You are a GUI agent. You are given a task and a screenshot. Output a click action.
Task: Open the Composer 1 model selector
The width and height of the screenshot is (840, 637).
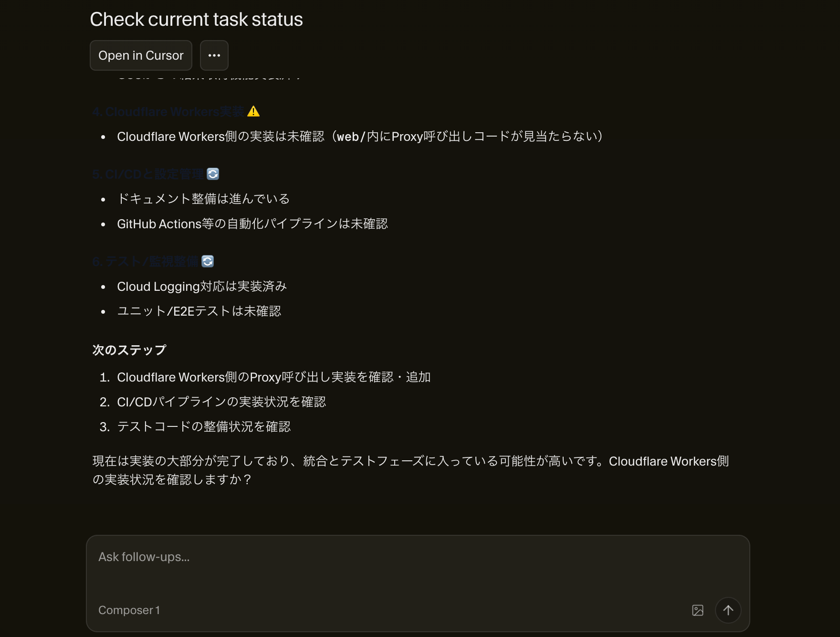click(129, 610)
